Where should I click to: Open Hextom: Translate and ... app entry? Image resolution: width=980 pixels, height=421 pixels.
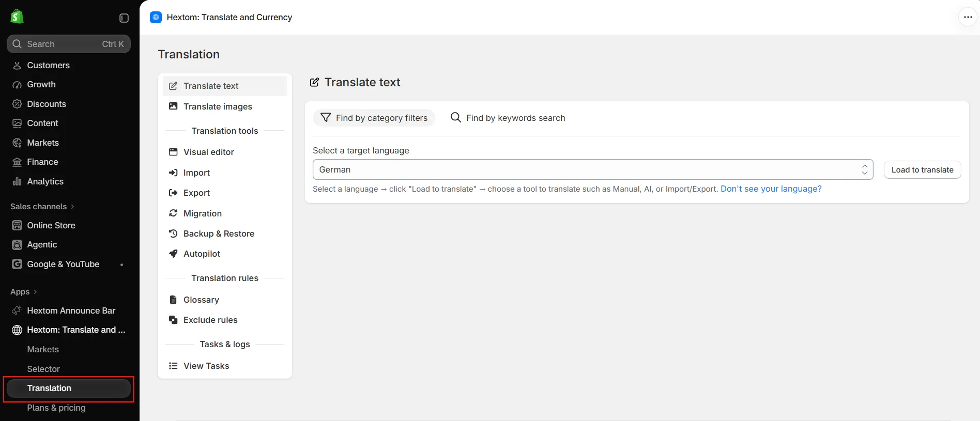(x=69, y=330)
